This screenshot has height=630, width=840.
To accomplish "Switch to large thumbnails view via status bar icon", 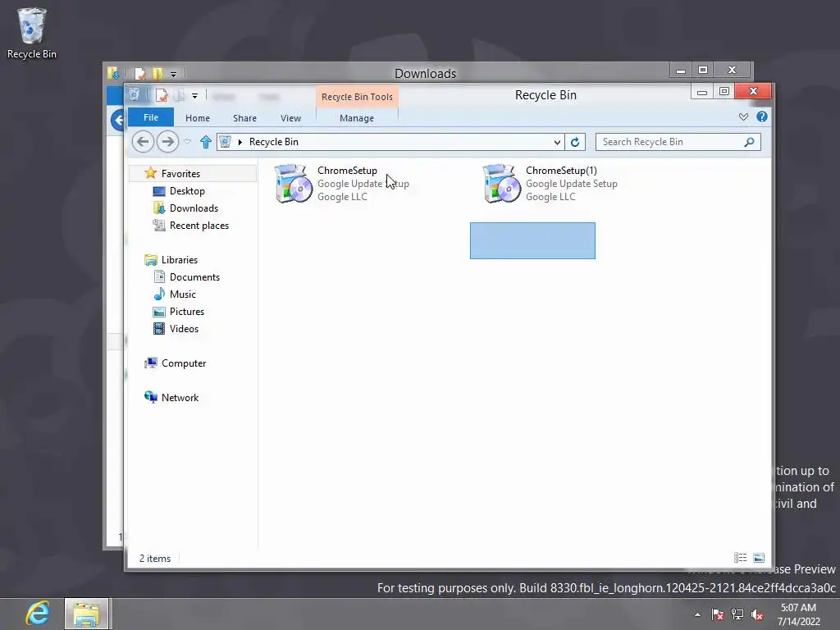I will coord(759,558).
